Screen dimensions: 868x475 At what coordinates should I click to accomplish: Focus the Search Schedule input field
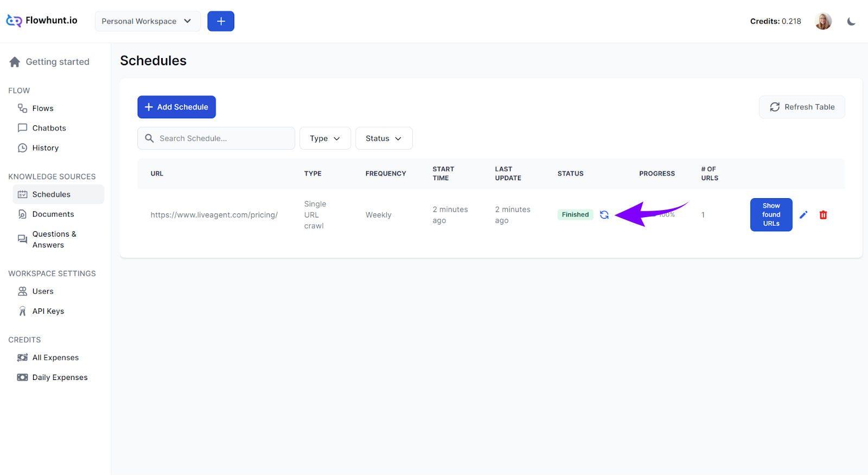222,138
